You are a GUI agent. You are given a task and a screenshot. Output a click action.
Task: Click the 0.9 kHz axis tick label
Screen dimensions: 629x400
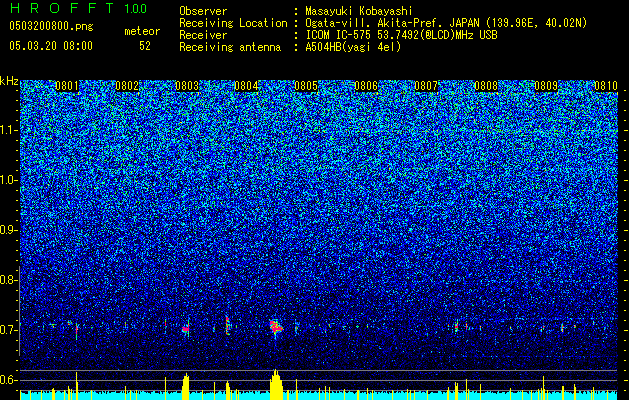point(9,230)
